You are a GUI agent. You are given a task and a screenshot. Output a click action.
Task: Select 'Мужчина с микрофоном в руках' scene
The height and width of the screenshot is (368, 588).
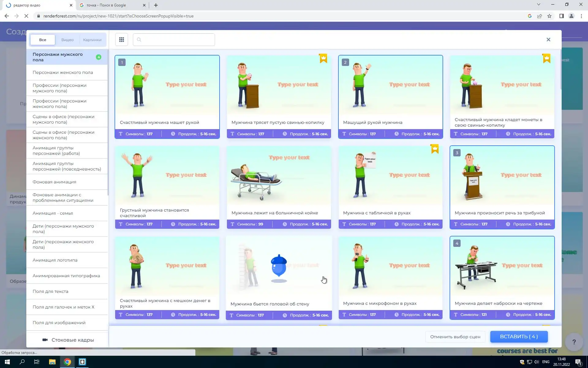pos(390,270)
